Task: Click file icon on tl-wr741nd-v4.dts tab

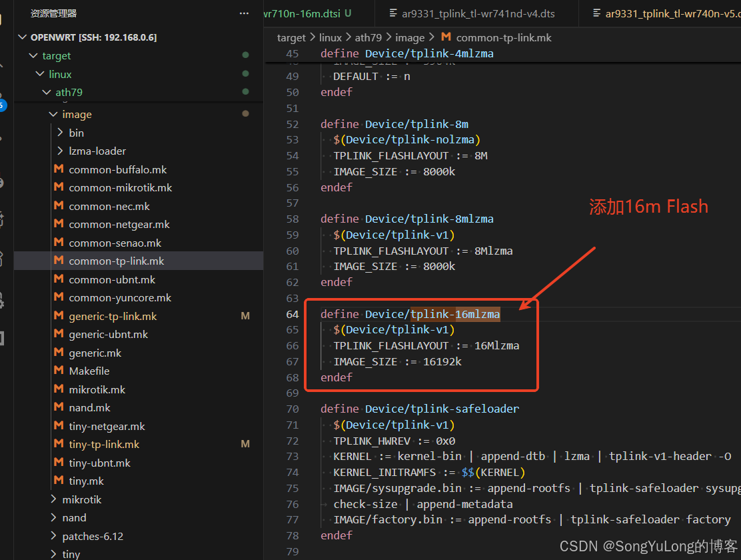Action: coord(392,13)
